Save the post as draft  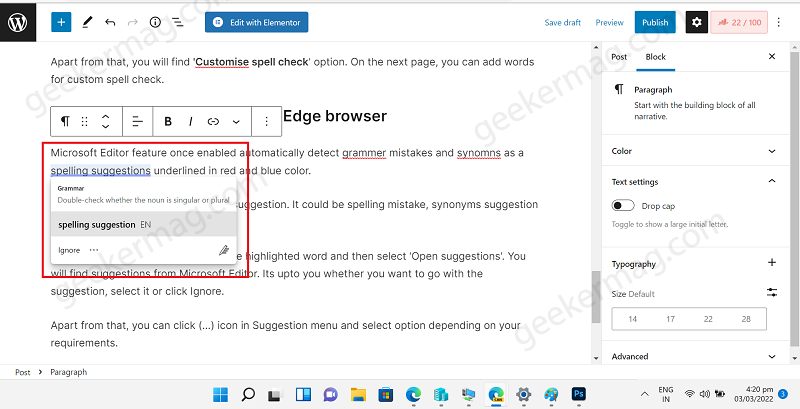click(x=563, y=22)
